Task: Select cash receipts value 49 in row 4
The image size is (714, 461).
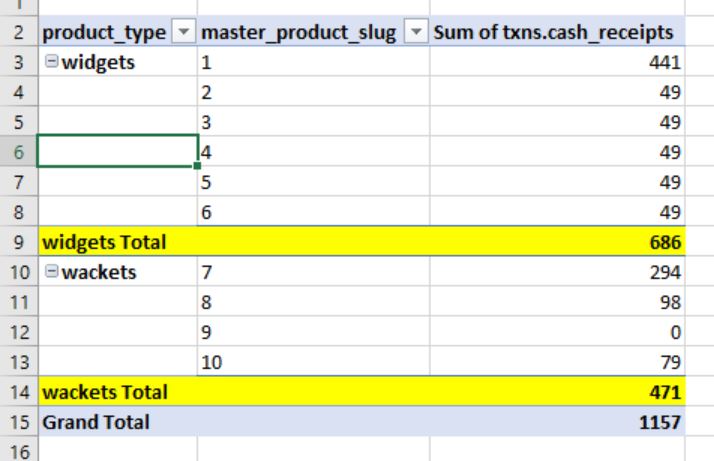Action: (x=557, y=92)
